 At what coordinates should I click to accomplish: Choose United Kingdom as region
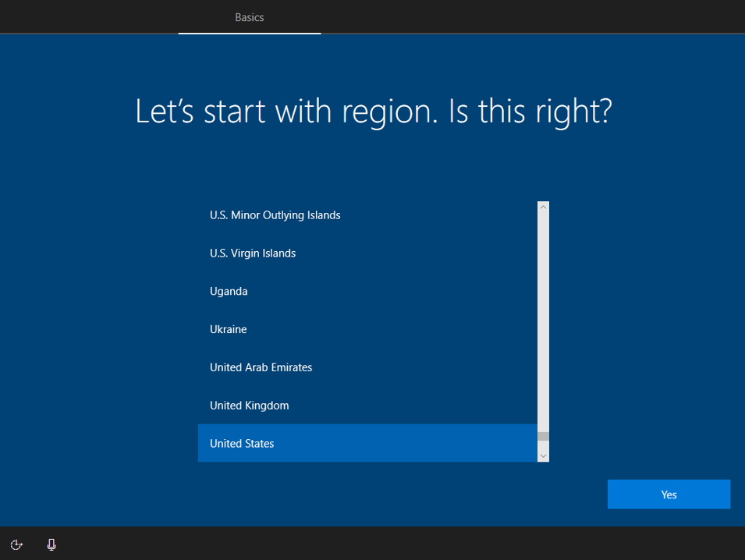point(249,406)
